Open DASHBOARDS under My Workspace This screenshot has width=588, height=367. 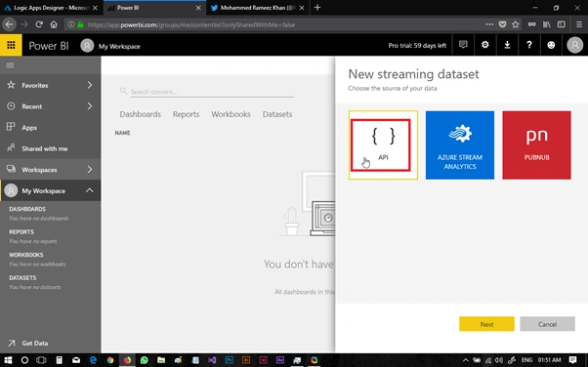[27, 209]
